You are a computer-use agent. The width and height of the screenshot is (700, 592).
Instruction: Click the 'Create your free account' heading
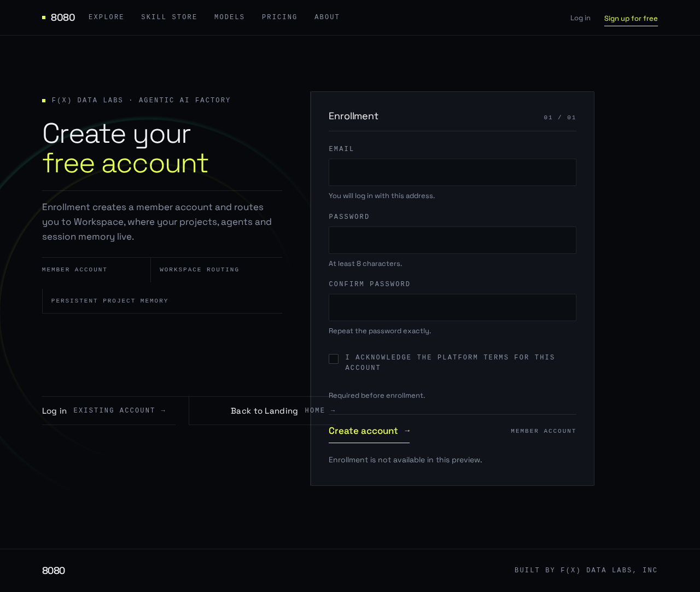coord(125,148)
